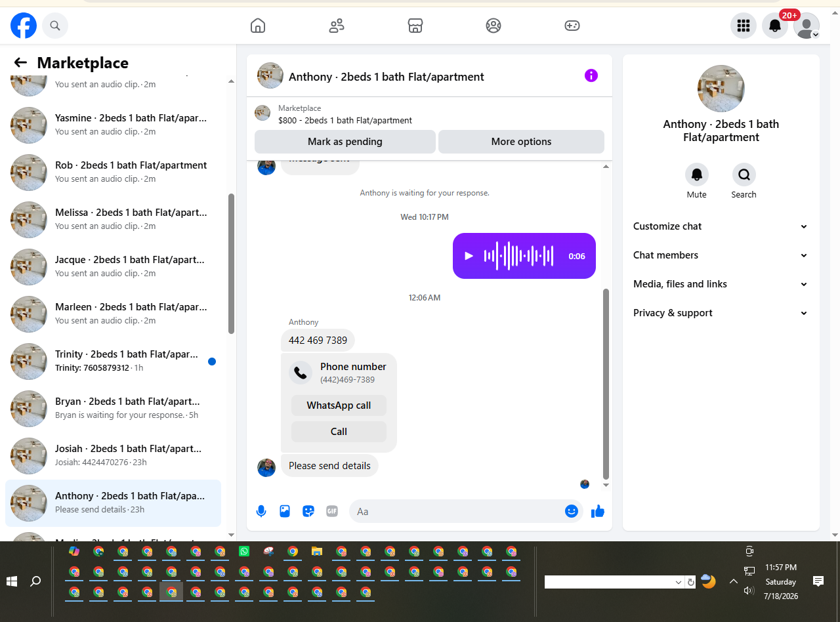Click the Mark as pending button
The width and height of the screenshot is (840, 622).
345,142
